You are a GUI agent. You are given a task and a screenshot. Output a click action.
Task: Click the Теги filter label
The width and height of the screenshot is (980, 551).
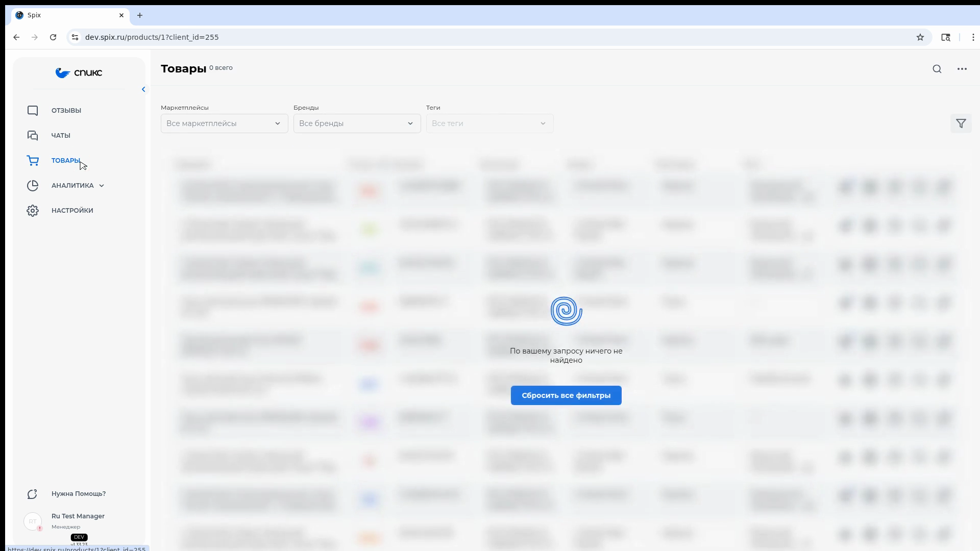click(x=433, y=108)
